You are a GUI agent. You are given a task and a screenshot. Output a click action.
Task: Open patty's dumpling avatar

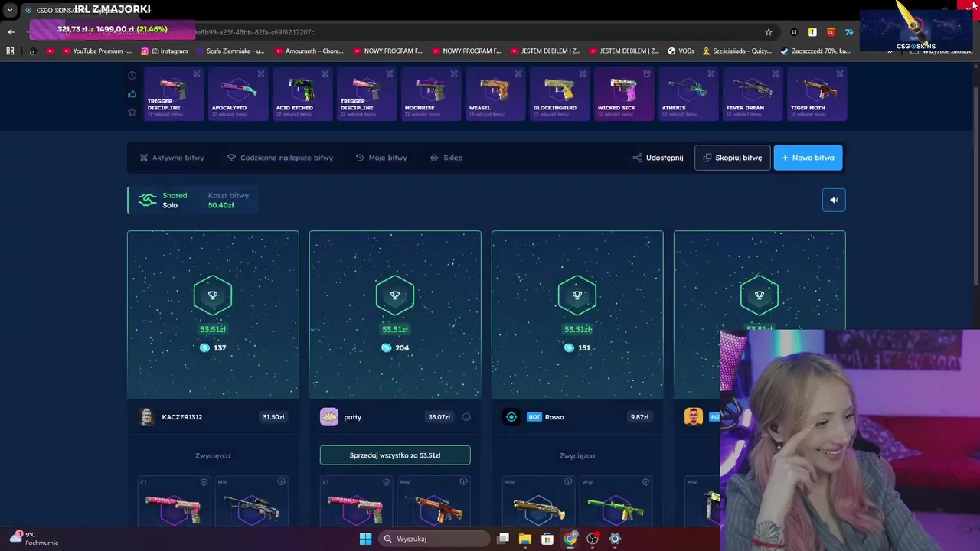[329, 417]
